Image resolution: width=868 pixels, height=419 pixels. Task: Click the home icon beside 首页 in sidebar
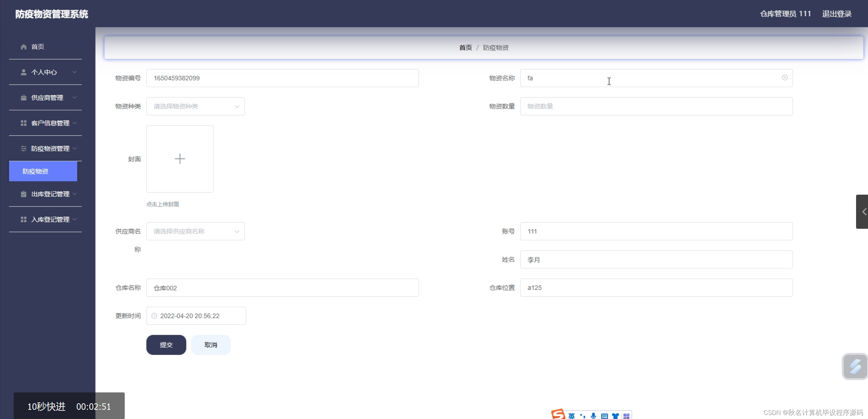click(x=24, y=47)
